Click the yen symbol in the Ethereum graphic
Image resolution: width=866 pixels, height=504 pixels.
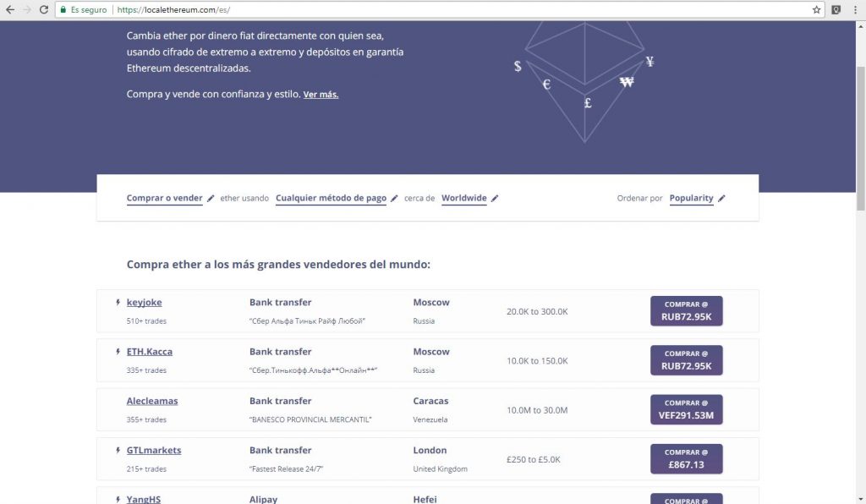click(650, 61)
